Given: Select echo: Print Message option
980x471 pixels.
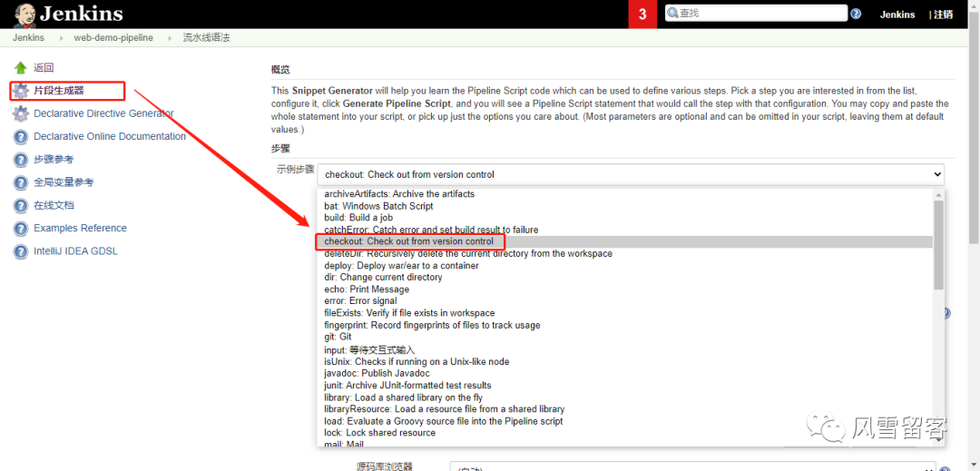Looking at the screenshot, I should pyautogui.click(x=625, y=289).
